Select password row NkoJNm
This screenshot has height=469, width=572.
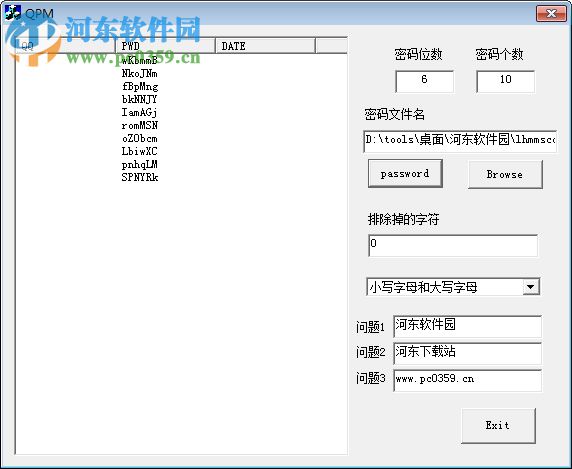click(x=139, y=74)
